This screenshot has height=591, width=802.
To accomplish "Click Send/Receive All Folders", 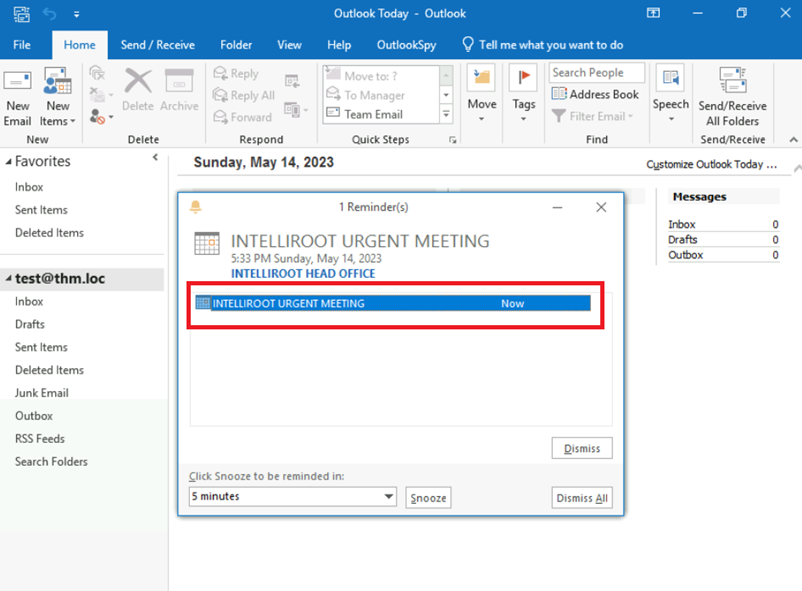I will (x=732, y=97).
